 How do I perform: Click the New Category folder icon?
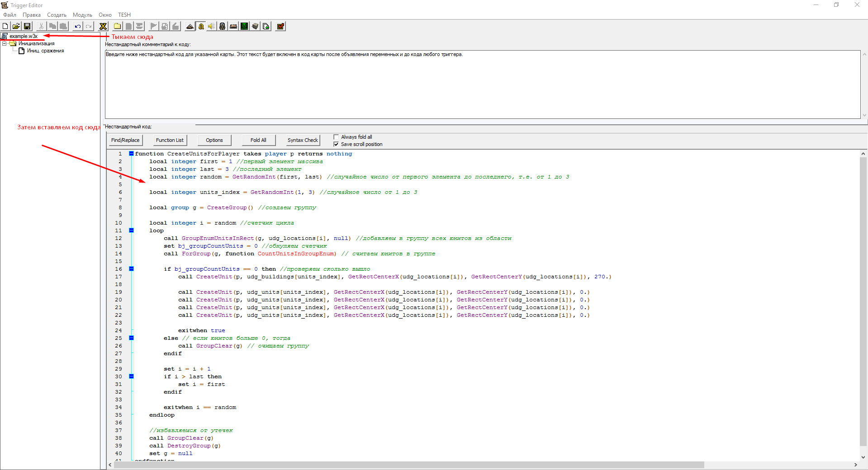point(118,26)
